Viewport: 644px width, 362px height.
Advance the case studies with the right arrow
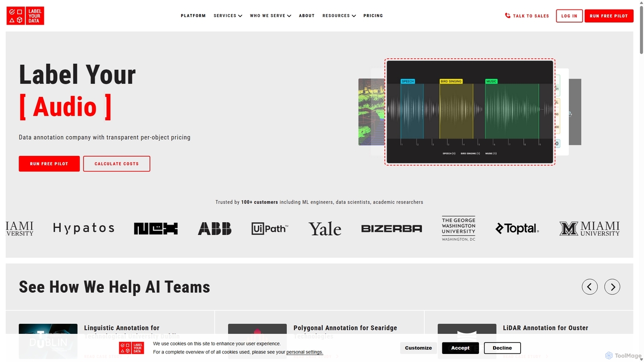(x=612, y=287)
